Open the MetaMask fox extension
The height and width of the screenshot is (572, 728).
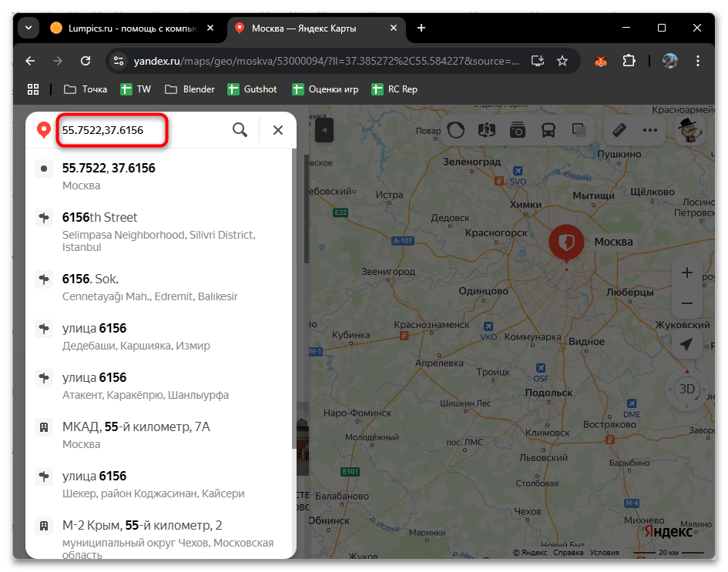point(601,61)
